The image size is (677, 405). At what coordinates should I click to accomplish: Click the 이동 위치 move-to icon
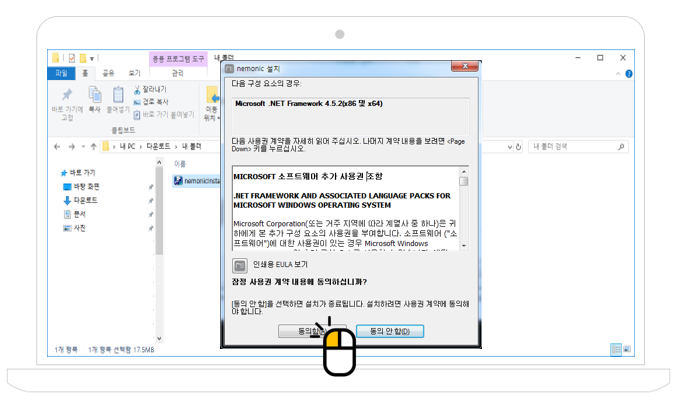(212, 95)
